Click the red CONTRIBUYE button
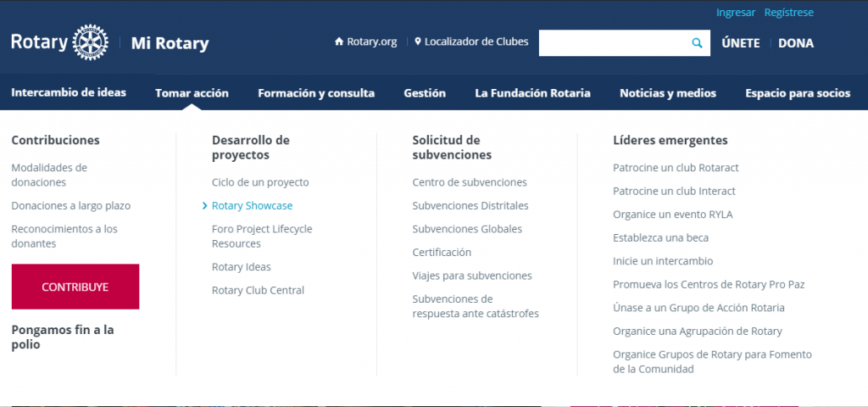Viewport: 868px width, 407px height. (75, 287)
